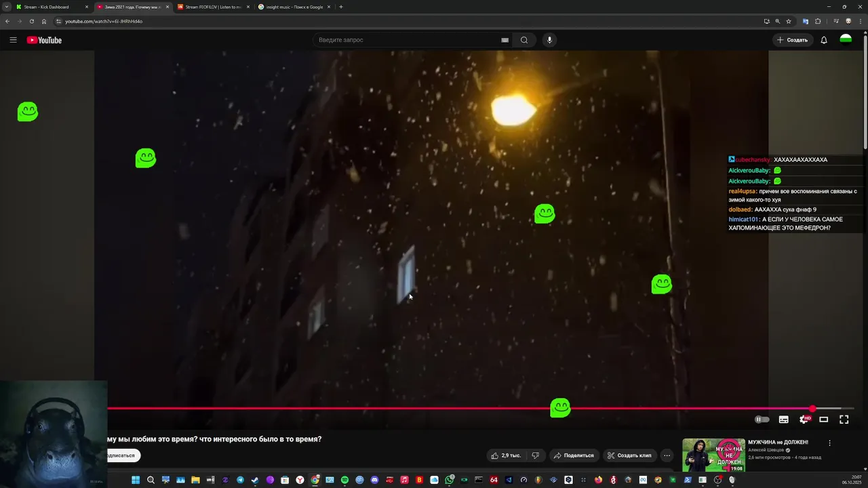Screen dimensions: 868x488
Task: Expand the tab search dropdown arrow
Action: [x=5, y=7]
